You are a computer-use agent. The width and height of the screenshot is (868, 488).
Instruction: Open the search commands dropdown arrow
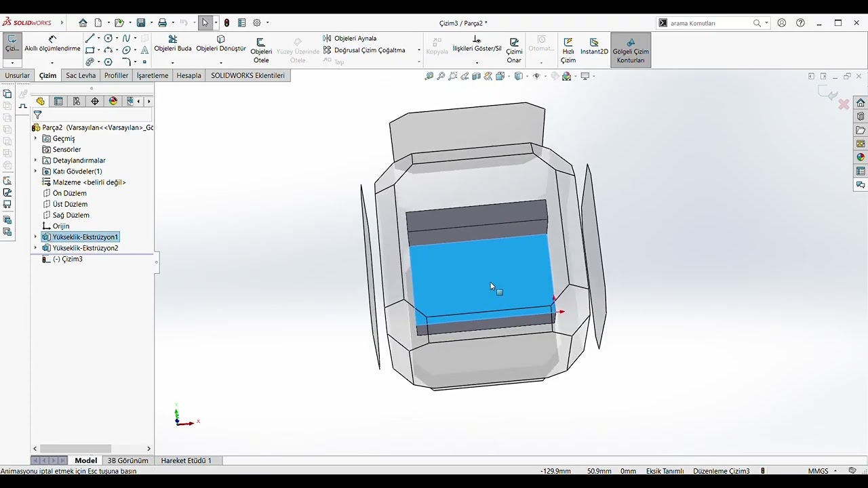click(x=767, y=23)
